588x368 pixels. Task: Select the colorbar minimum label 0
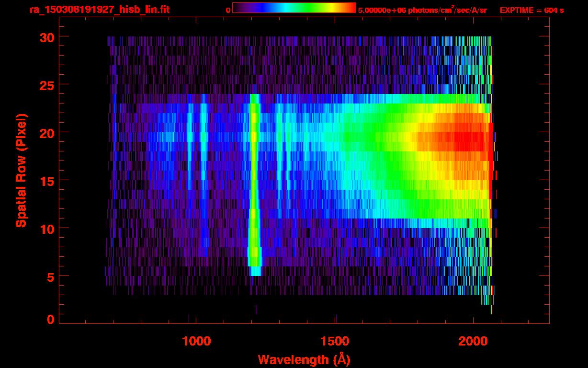point(228,10)
